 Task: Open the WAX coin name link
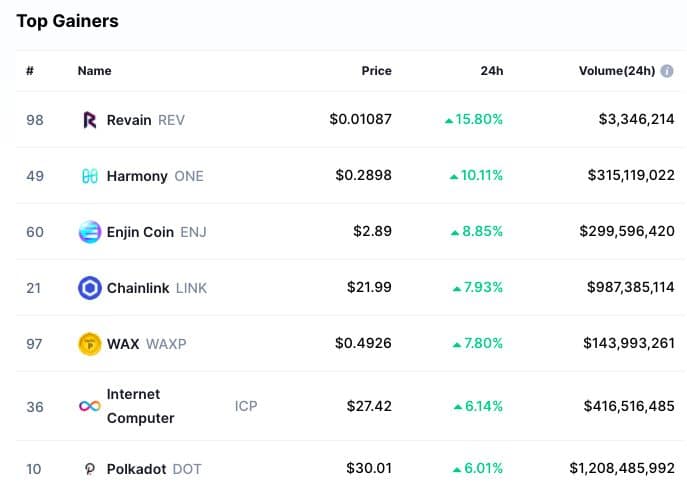coord(123,344)
